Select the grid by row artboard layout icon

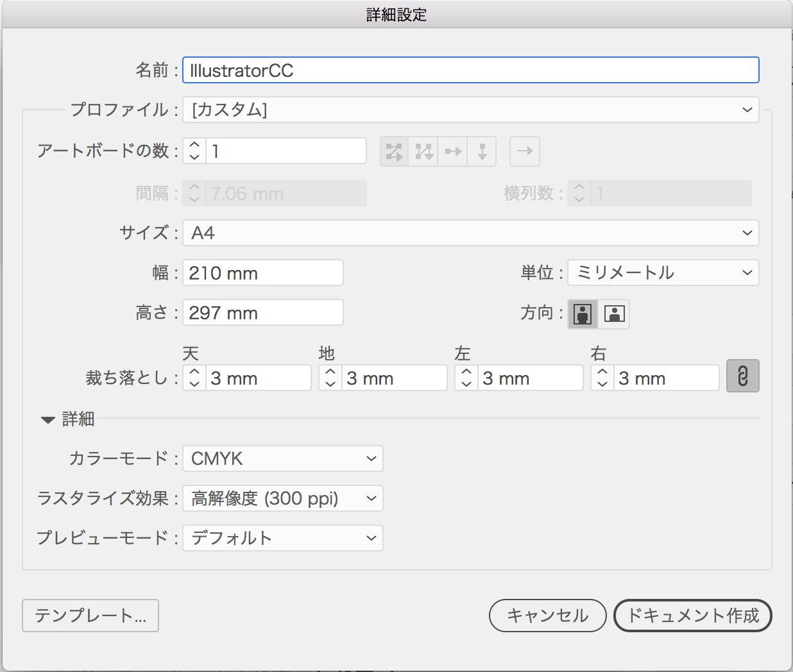395,152
